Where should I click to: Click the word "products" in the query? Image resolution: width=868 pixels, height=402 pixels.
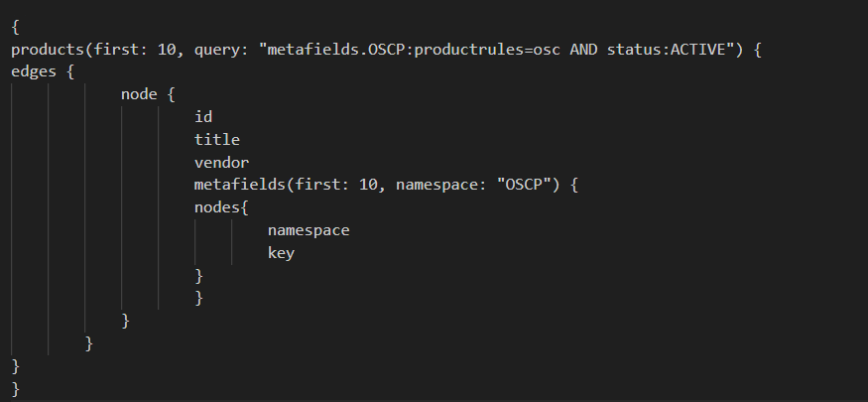[48, 49]
